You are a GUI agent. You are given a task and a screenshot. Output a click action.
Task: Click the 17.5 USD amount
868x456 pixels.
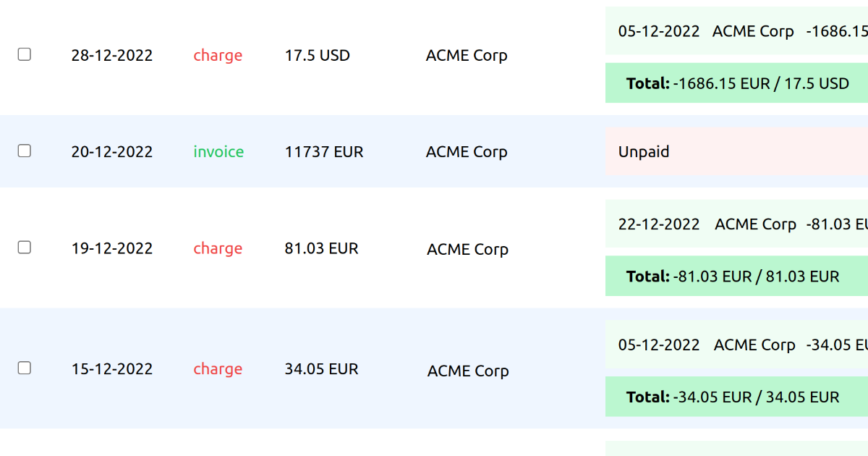(318, 56)
